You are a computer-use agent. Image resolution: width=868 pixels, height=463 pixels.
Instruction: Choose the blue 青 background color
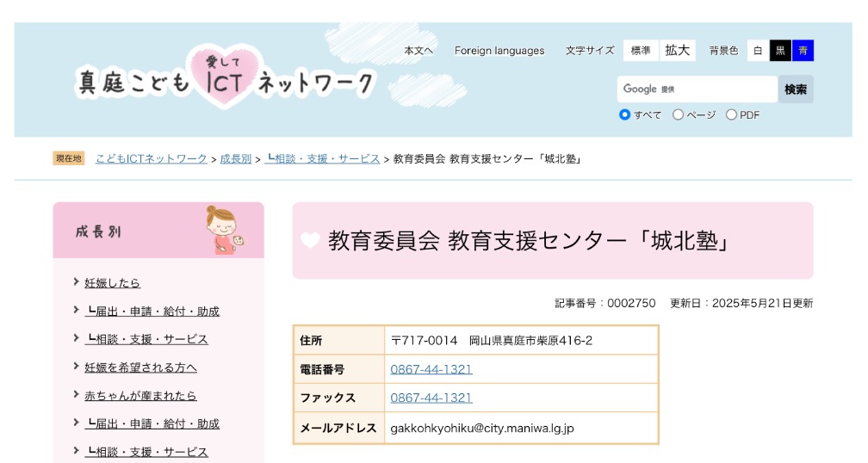click(x=803, y=50)
